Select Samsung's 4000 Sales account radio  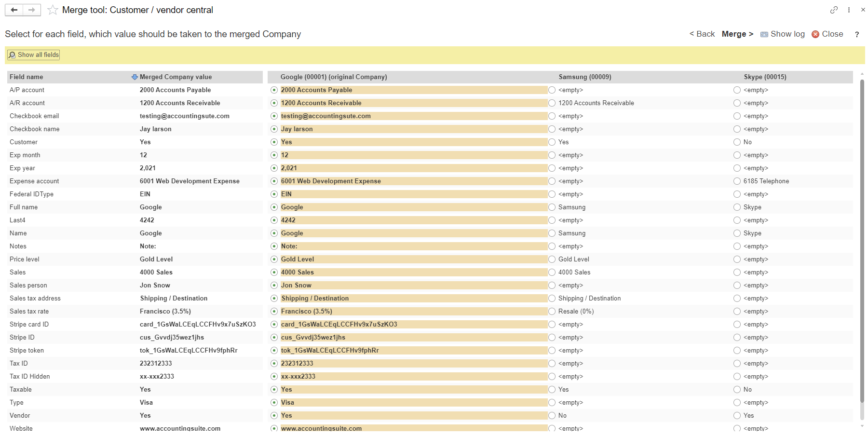tap(552, 272)
